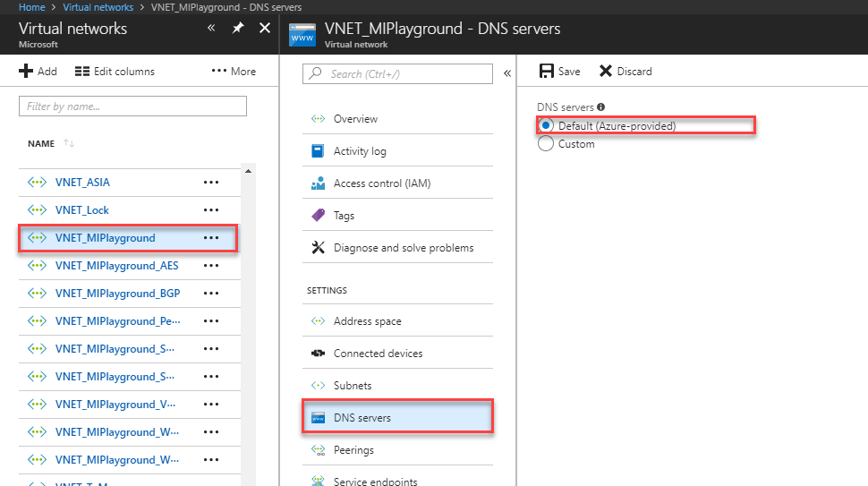Viewport: 868px width, 486px height.
Task: Open context menu for VNET_MIPlayground_V...
Action: click(211, 404)
